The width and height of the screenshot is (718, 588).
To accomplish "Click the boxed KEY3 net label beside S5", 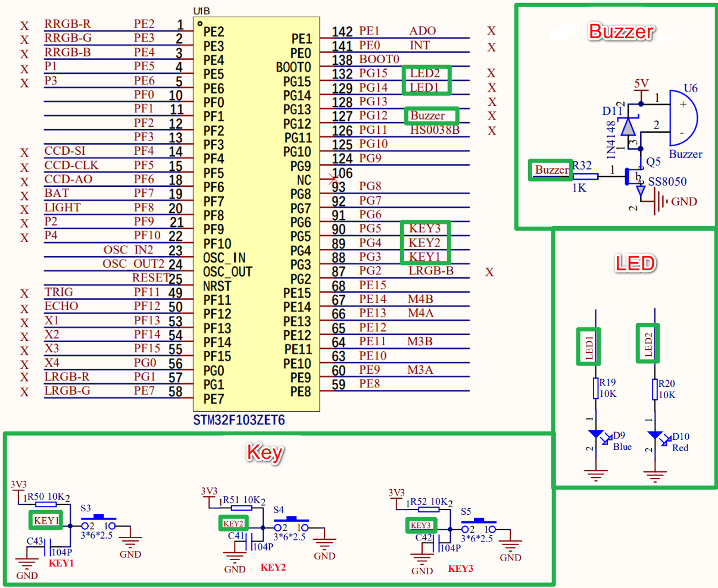I will pos(420,525).
